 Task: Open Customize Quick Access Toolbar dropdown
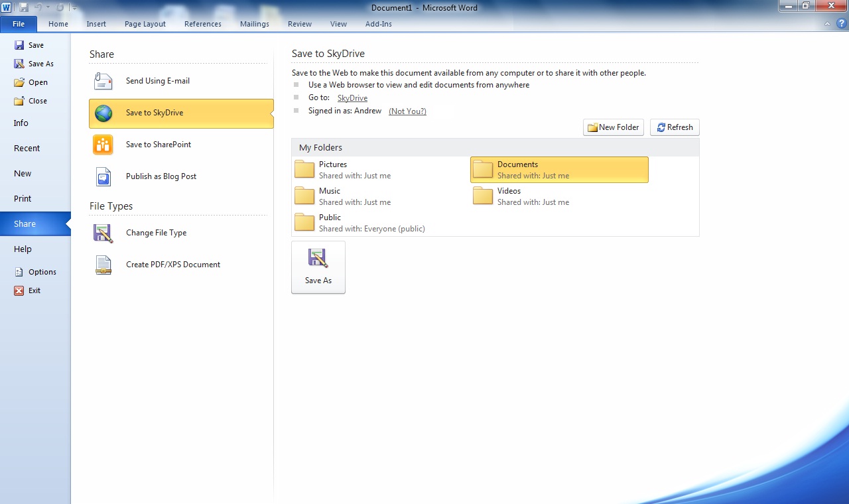click(74, 8)
